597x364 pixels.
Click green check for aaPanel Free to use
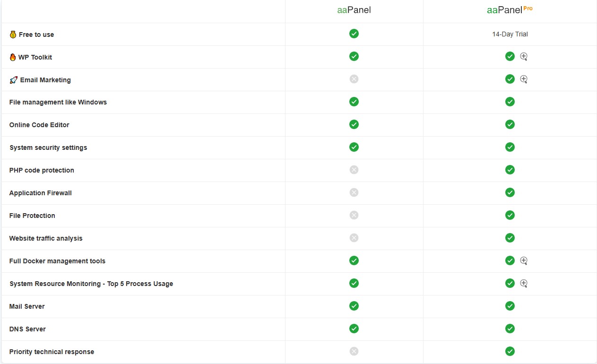coord(354,34)
